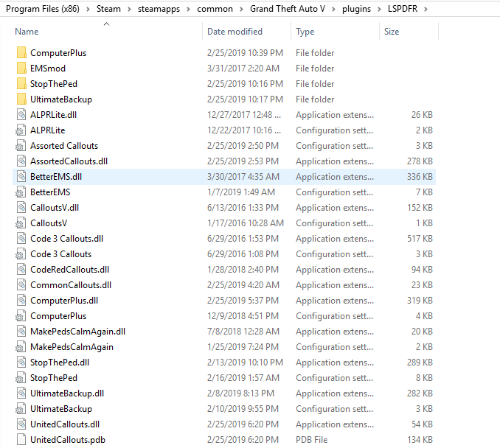Click the CommonCallouts.dll file icon
Image resolution: width=500 pixels, height=448 pixels.
pyautogui.click(x=21, y=285)
